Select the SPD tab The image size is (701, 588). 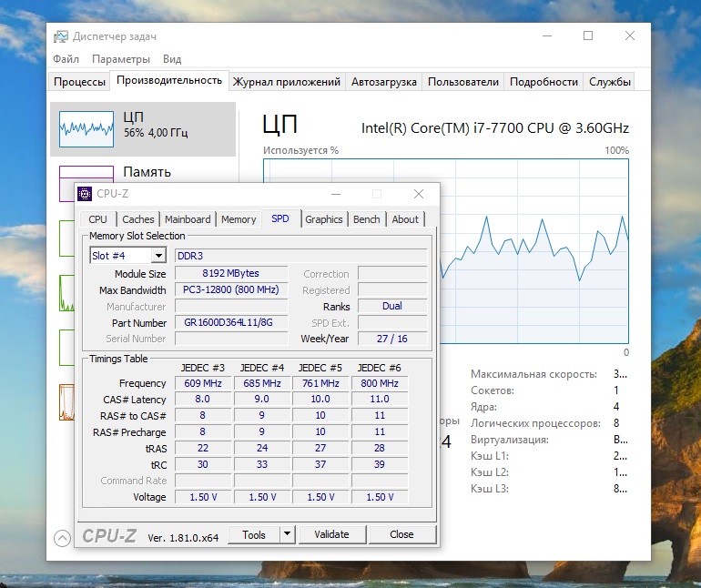280,218
